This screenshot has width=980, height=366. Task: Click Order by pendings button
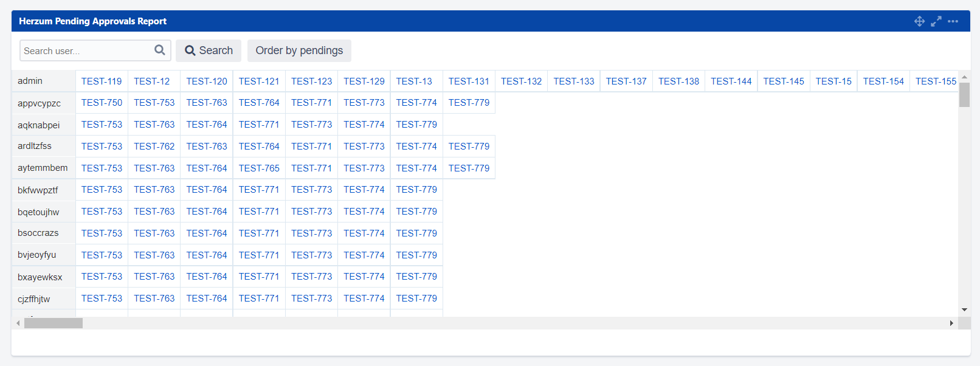(299, 50)
